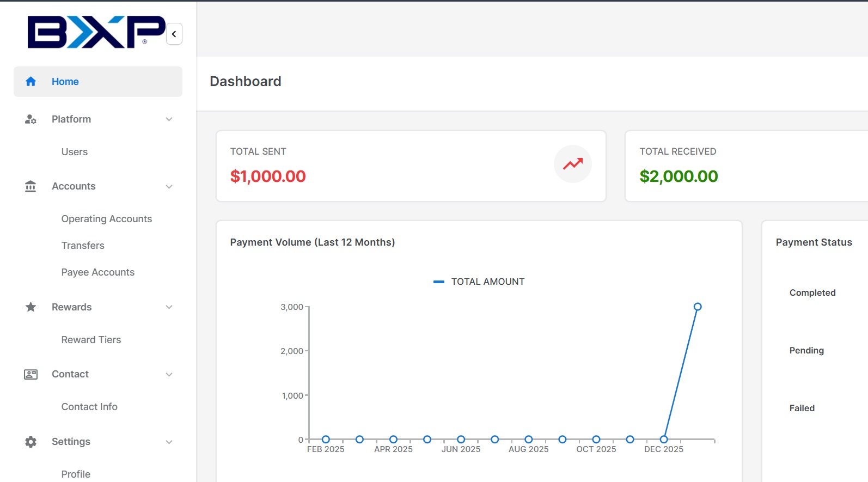Open Reward Tiers link
The image size is (868, 482).
[x=91, y=340]
